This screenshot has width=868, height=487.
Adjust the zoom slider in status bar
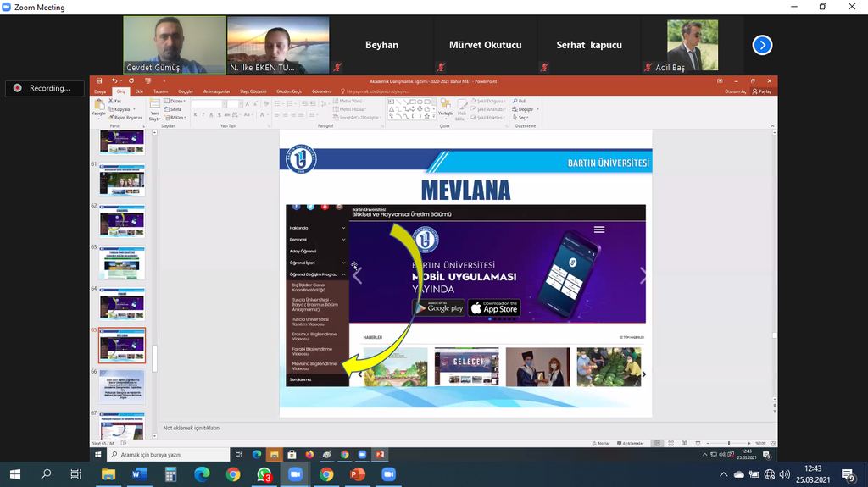pyautogui.click(x=728, y=443)
